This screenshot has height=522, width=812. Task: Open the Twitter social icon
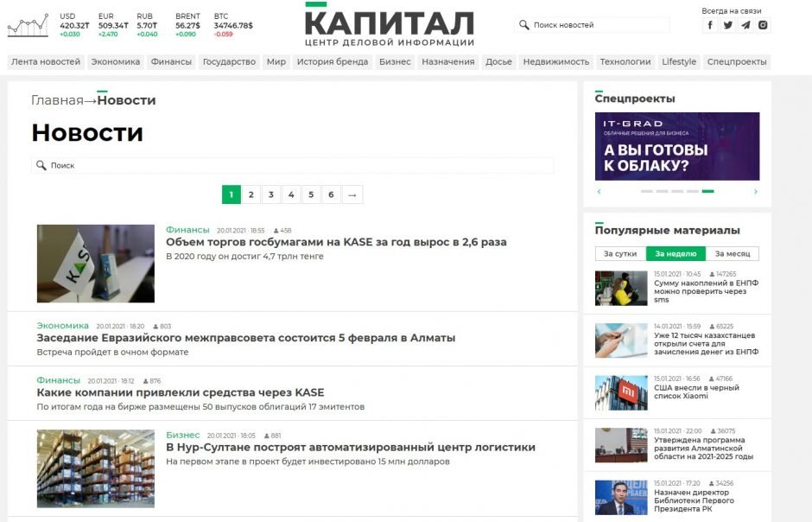[728, 25]
